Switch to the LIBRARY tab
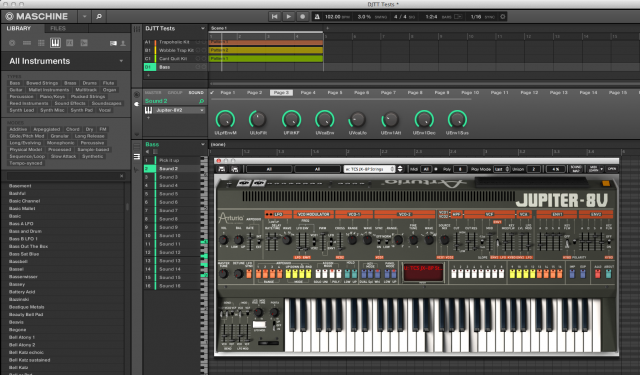The width and height of the screenshot is (640, 375). point(19,29)
